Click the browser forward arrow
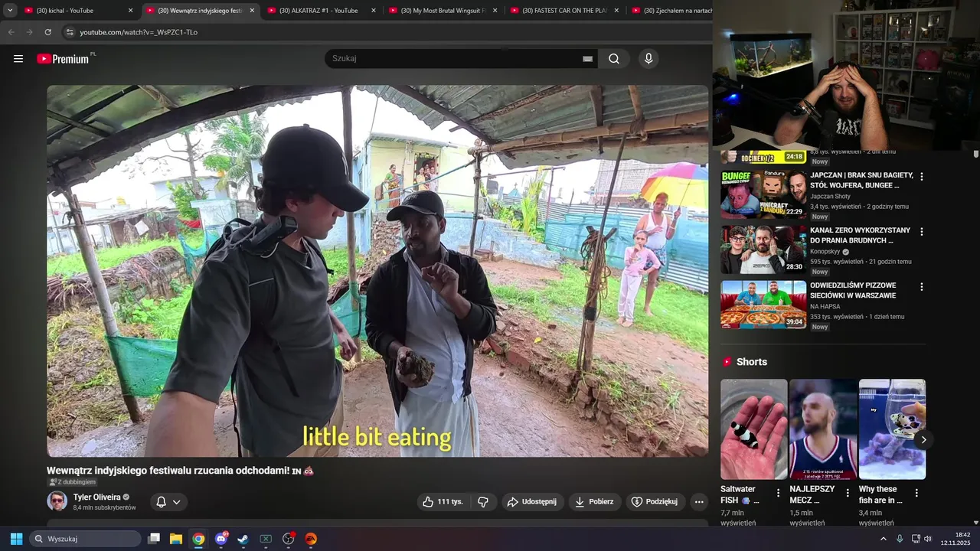 [x=29, y=32]
